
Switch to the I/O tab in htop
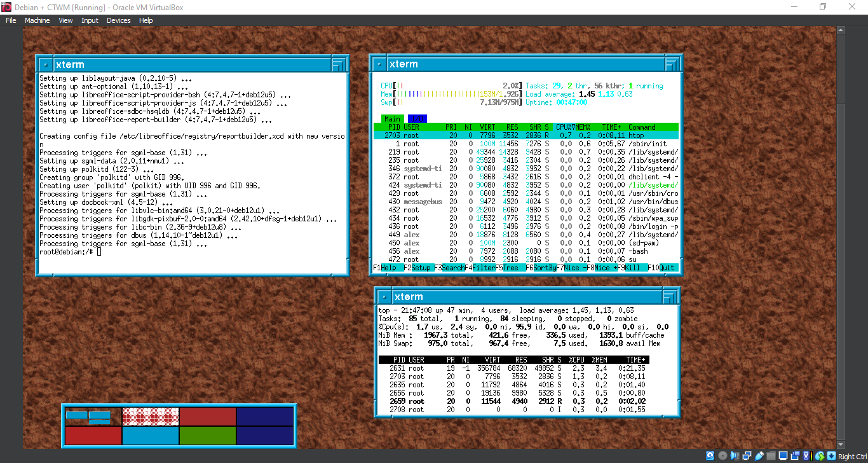(417, 118)
